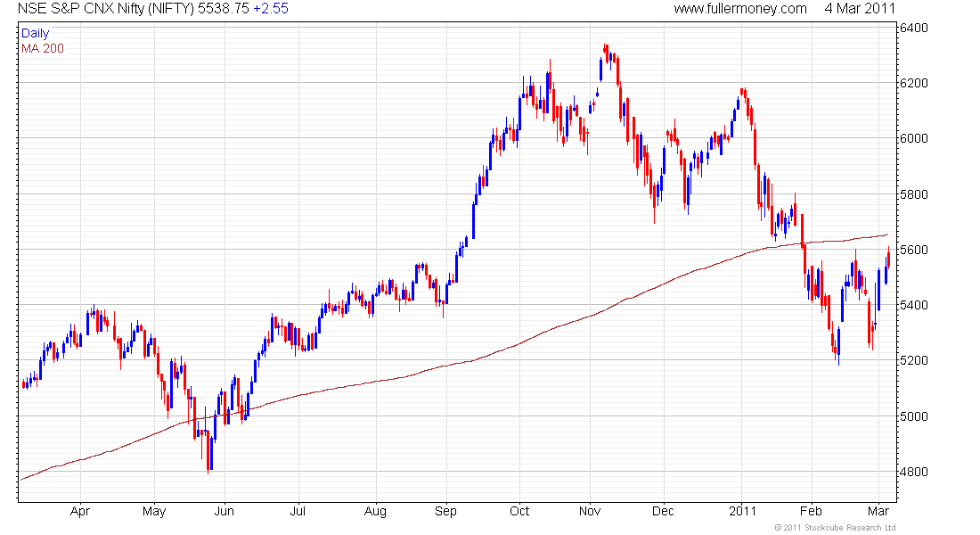Click the 'Jul' month label on the time axis

coord(298,512)
